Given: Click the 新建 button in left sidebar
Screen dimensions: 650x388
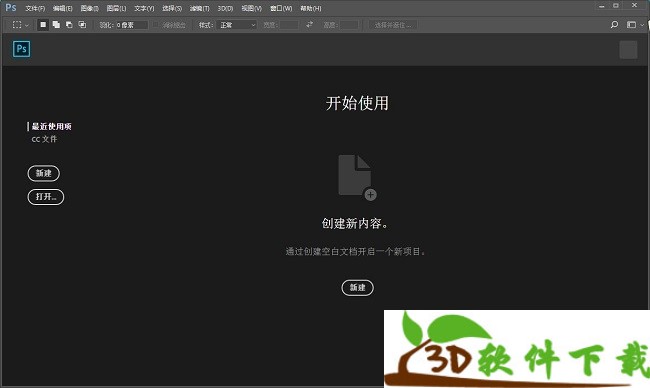Looking at the screenshot, I should 44,173.
